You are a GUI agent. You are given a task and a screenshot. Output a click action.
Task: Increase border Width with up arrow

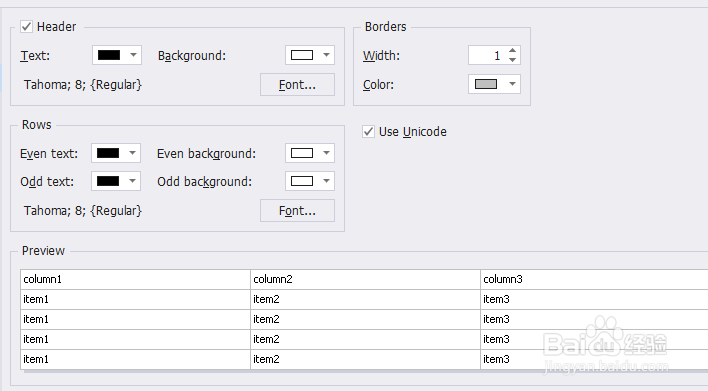click(x=512, y=51)
